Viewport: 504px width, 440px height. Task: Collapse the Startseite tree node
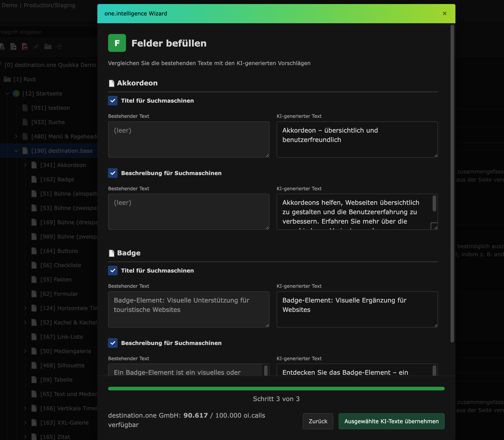(7, 93)
